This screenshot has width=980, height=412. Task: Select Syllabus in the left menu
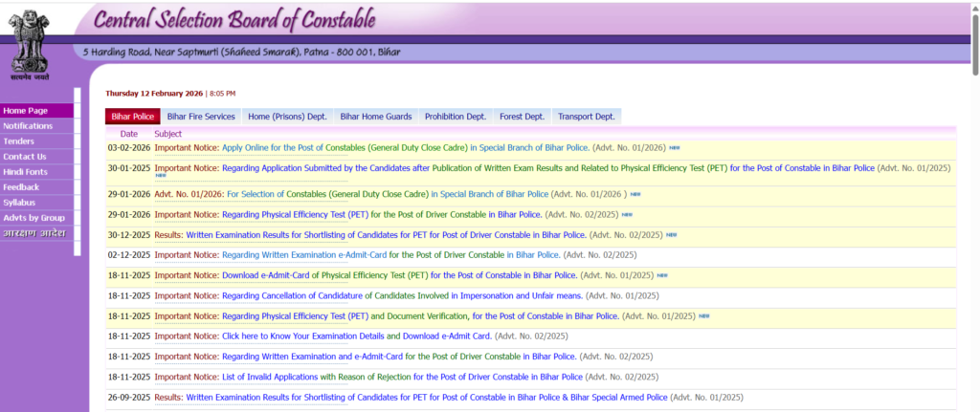point(19,203)
